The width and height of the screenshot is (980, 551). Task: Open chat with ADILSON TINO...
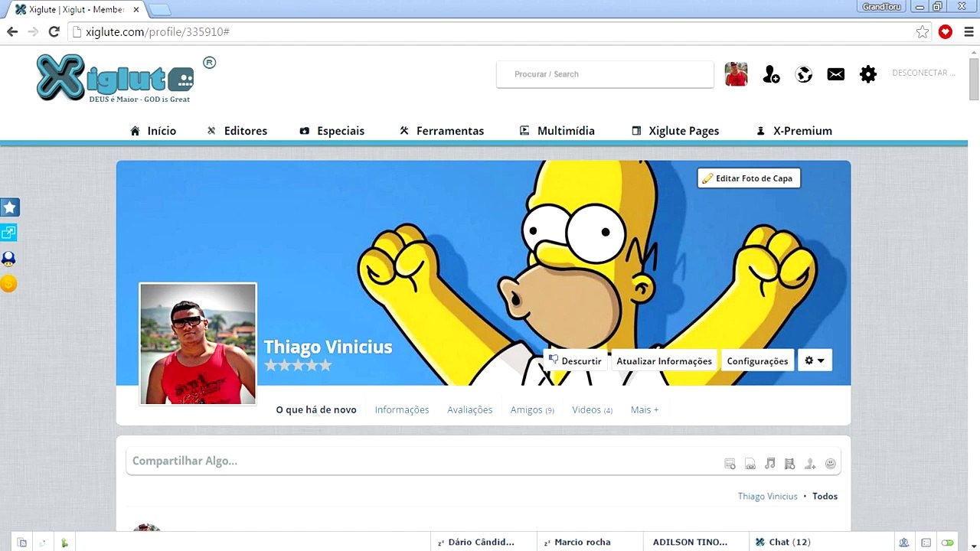(695, 542)
